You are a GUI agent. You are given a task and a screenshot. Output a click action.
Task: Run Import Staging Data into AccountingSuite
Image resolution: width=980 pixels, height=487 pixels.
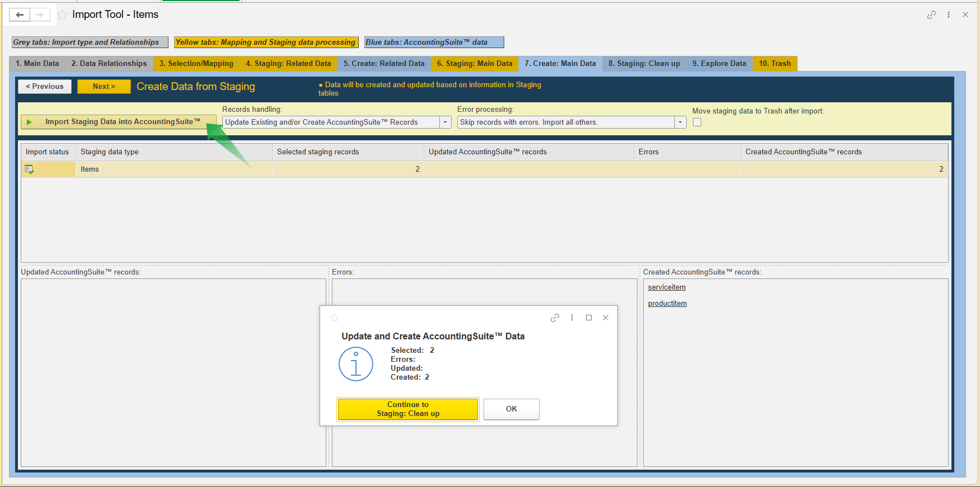(x=119, y=122)
